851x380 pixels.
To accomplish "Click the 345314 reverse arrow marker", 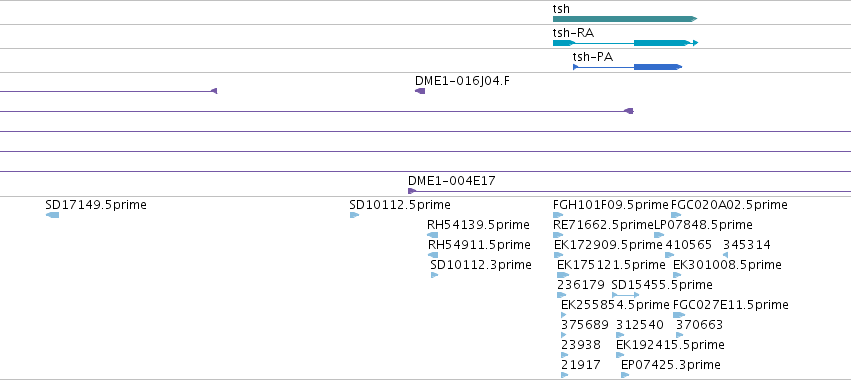I will pyautogui.click(x=726, y=255).
